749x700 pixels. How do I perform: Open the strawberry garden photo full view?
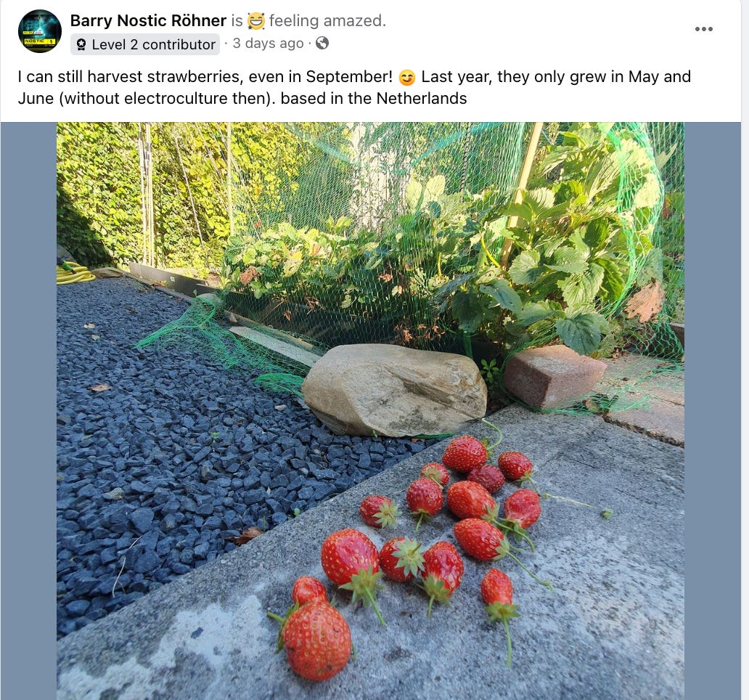pos(370,411)
